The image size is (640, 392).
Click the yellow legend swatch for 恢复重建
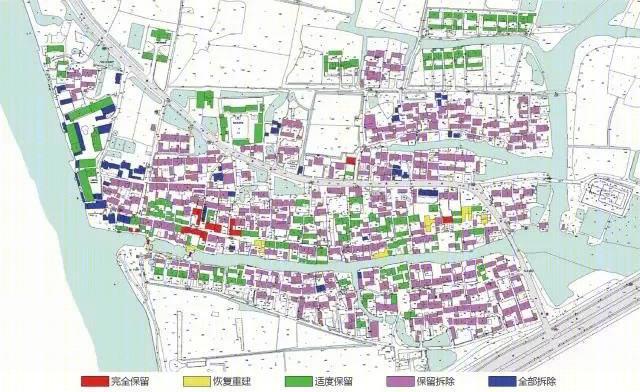[x=196, y=381]
